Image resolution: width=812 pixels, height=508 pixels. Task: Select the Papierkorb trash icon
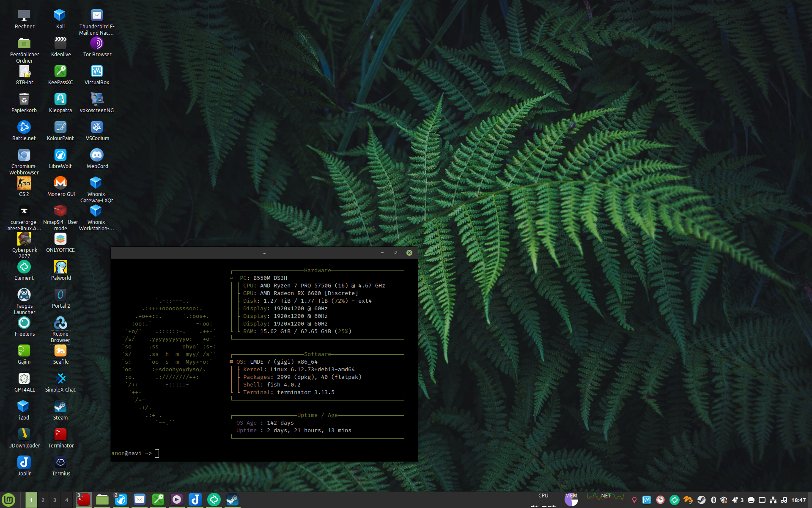coord(24,99)
